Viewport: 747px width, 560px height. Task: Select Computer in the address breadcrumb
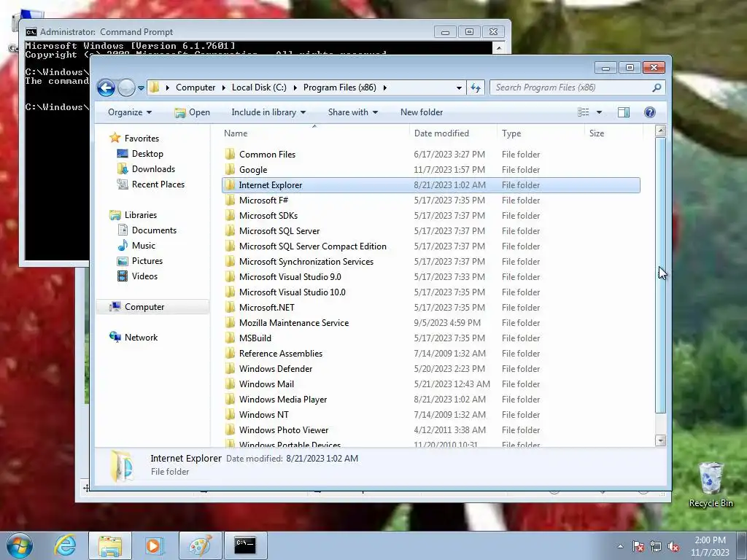point(196,87)
